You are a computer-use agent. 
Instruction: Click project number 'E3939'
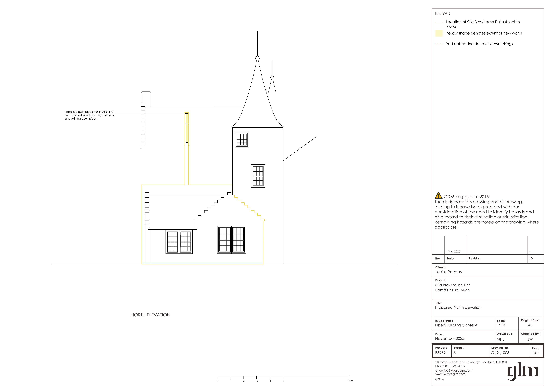click(x=440, y=353)
